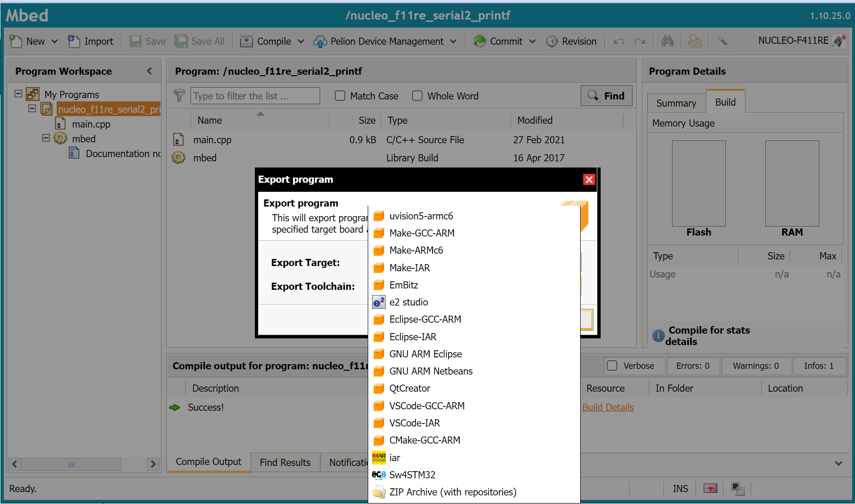Viewport: 855px width, 504px height.
Task: Click the New file toolbar icon
Action: 16,41
